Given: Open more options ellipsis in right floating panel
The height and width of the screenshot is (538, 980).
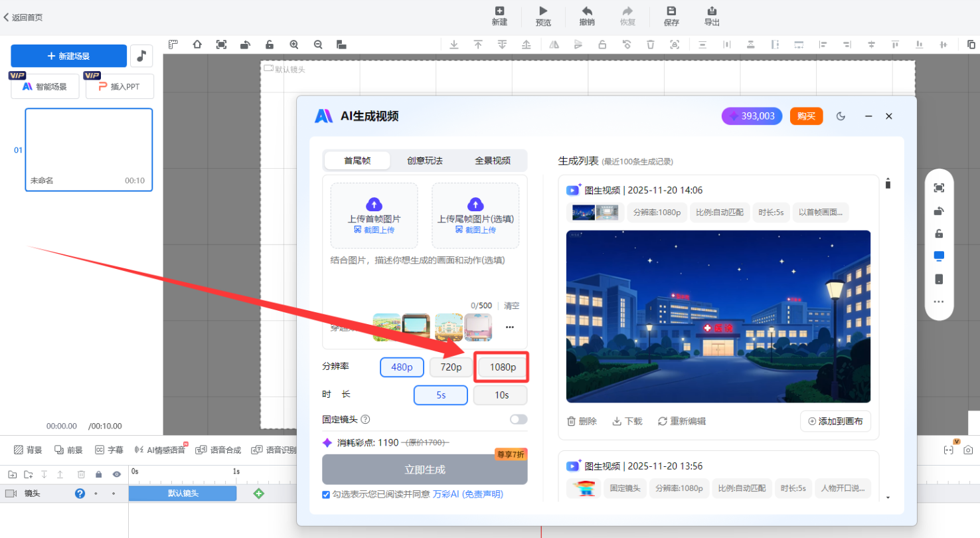Looking at the screenshot, I should coord(938,302).
